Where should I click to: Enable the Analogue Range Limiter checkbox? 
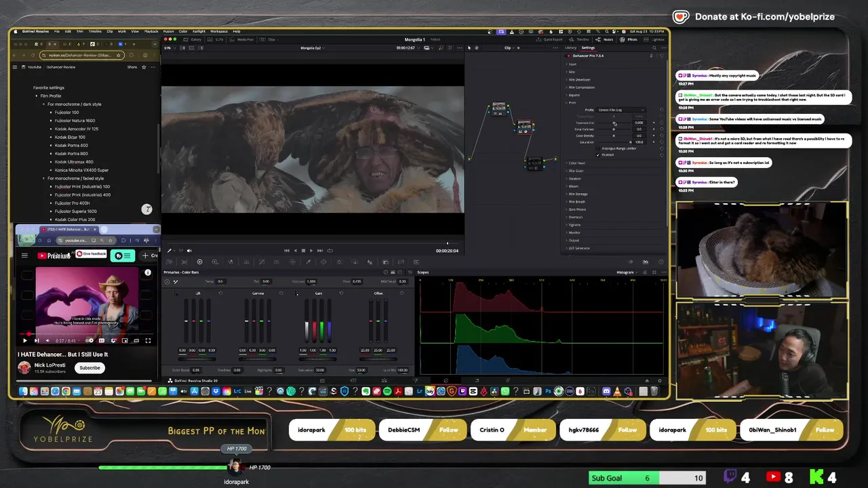[x=598, y=148]
